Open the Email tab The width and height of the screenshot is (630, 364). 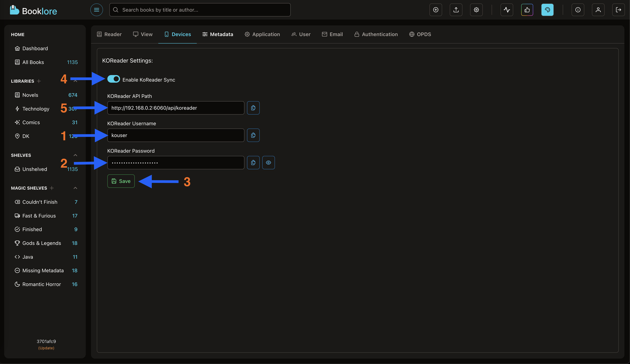[x=332, y=34]
